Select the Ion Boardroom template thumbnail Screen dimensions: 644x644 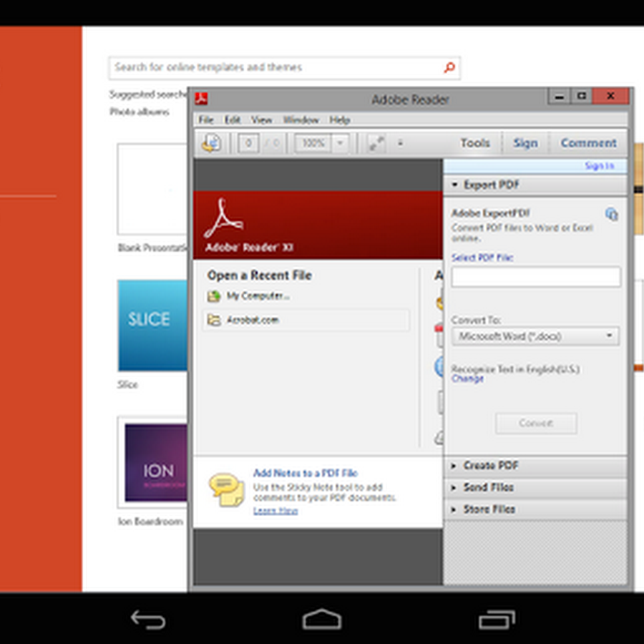[152, 462]
